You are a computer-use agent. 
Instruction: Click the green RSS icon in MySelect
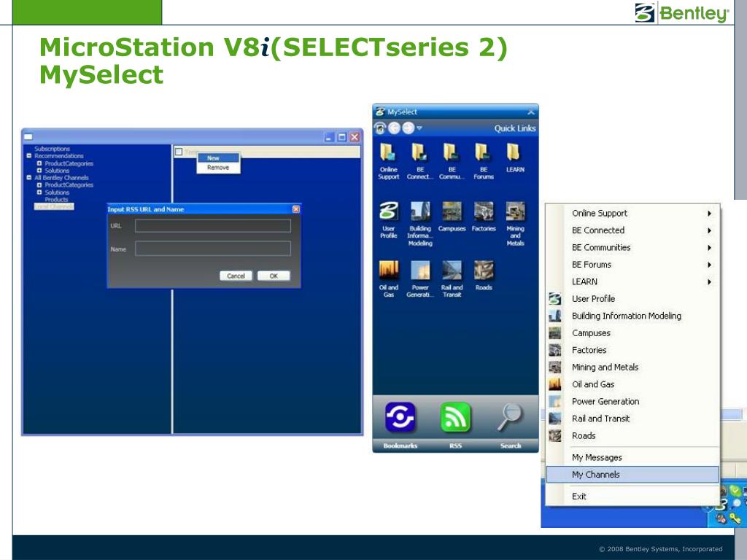click(455, 418)
